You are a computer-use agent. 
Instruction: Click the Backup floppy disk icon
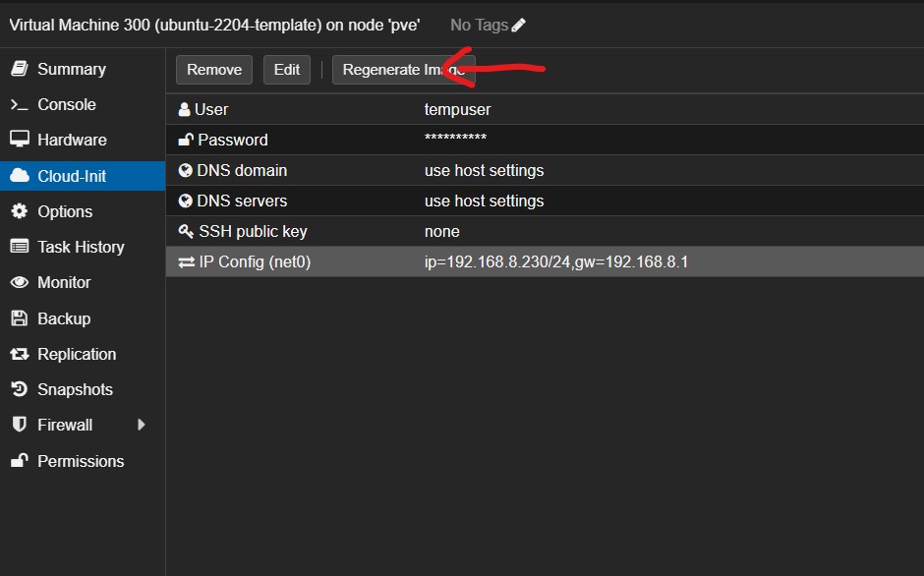click(x=19, y=318)
